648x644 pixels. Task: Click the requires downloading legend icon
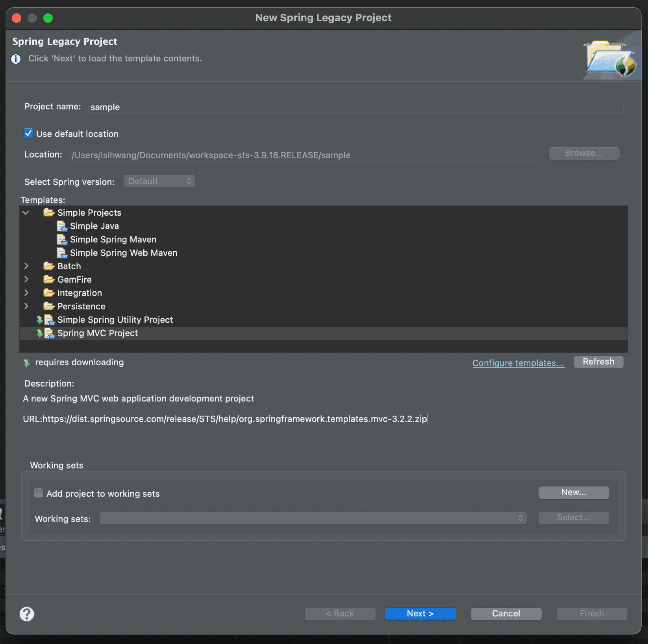tap(26, 363)
